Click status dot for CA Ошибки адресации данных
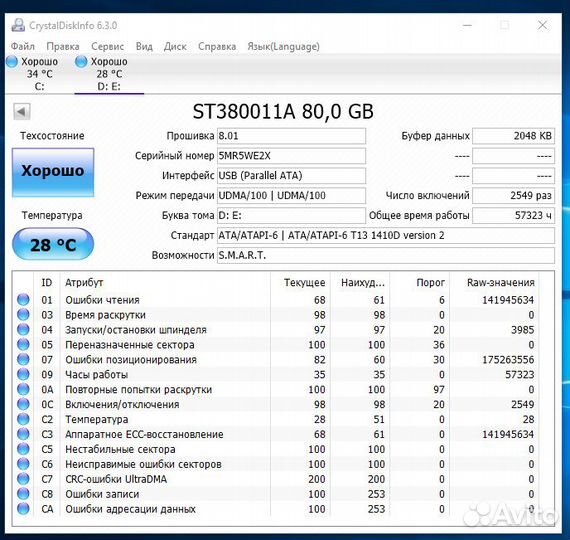570x540 pixels. 23,509
